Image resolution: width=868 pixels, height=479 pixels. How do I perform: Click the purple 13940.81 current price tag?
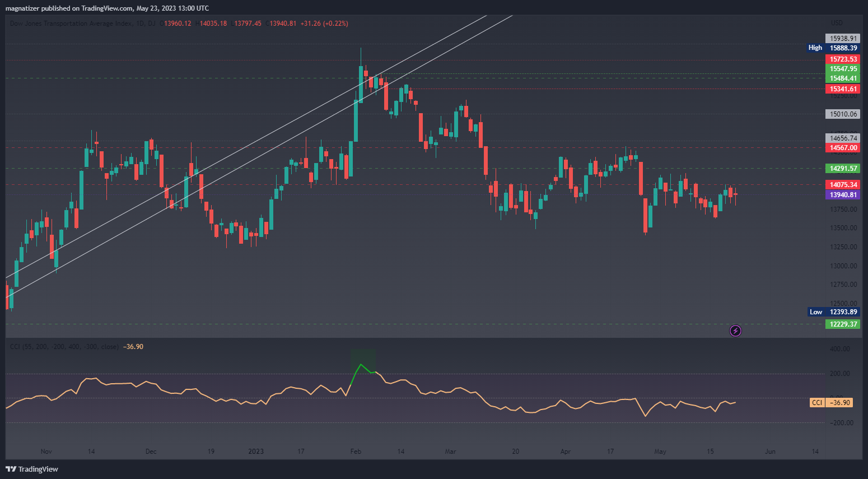(x=843, y=195)
